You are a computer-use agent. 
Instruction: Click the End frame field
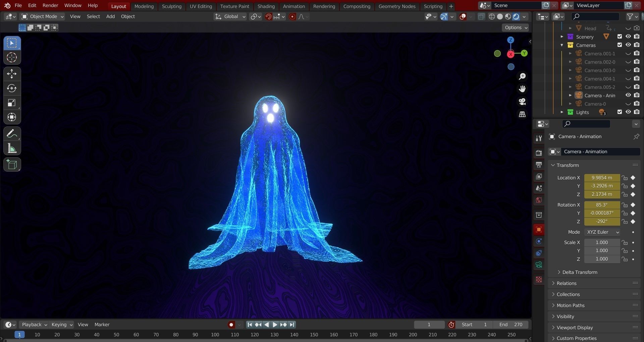[511, 325]
